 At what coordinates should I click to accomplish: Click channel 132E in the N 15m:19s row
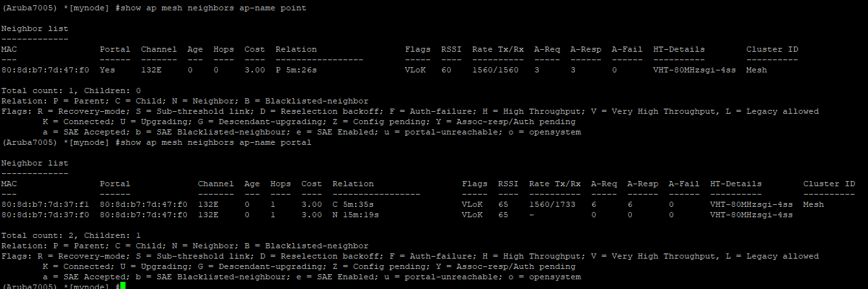pyautogui.click(x=208, y=215)
